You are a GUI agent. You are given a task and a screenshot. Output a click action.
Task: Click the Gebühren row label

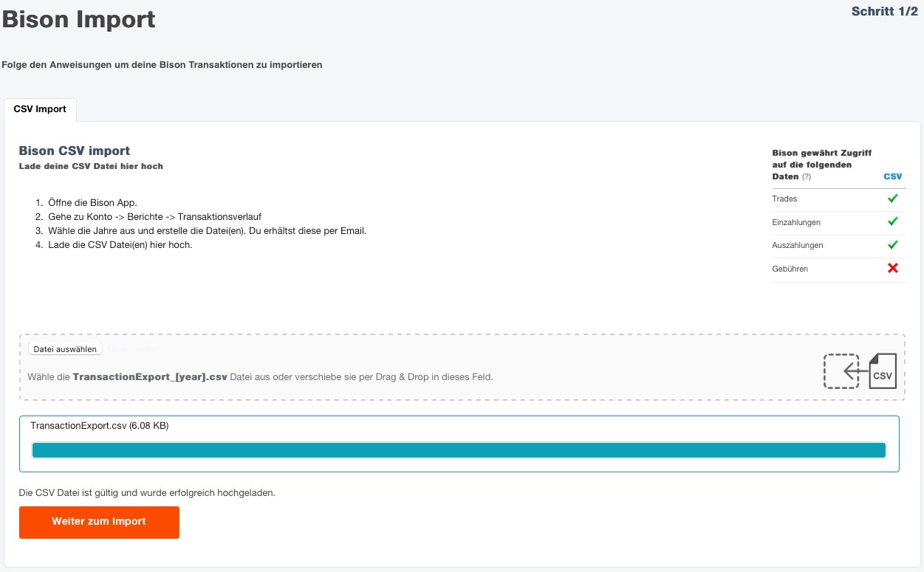pos(790,269)
